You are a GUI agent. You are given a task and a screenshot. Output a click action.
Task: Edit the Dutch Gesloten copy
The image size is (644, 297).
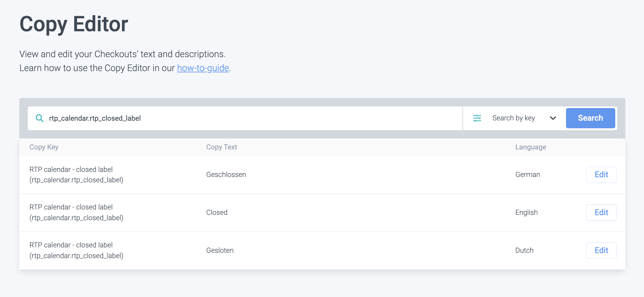click(601, 251)
